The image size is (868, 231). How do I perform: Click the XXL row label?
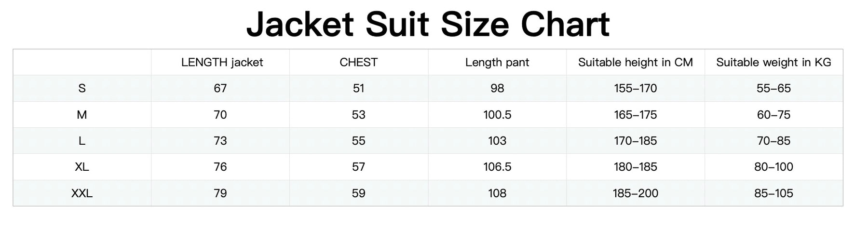(82, 193)
